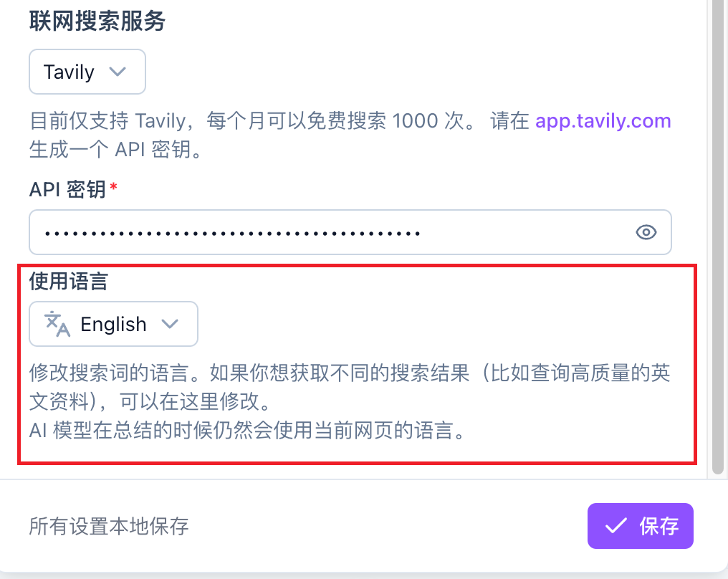This screenshot has width=728, height=579.
Task: Click the 所有设置本地保存 footer text
Action: (x=109, y=526)
